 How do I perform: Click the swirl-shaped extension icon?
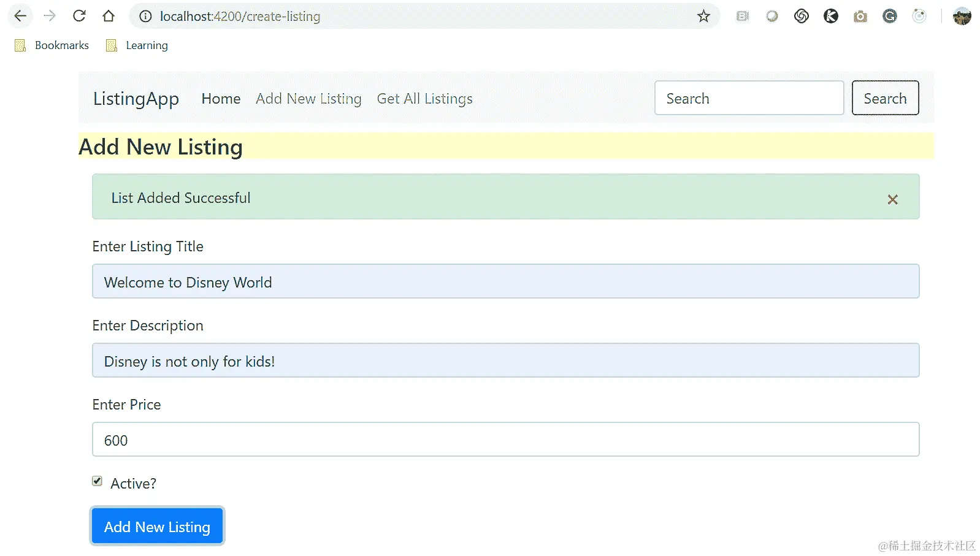tap(802, 17)
